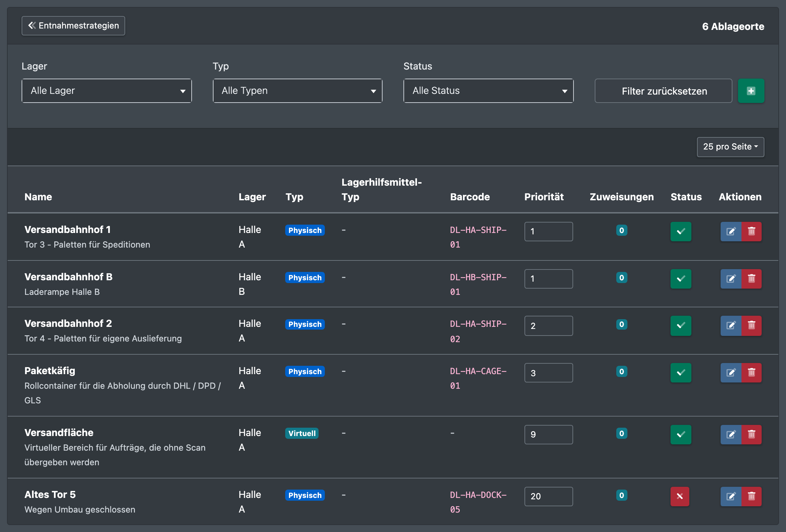Screen dimensions: 786x532
Task: Toggle active status of Versandfläche
Action: coord(681,435)
